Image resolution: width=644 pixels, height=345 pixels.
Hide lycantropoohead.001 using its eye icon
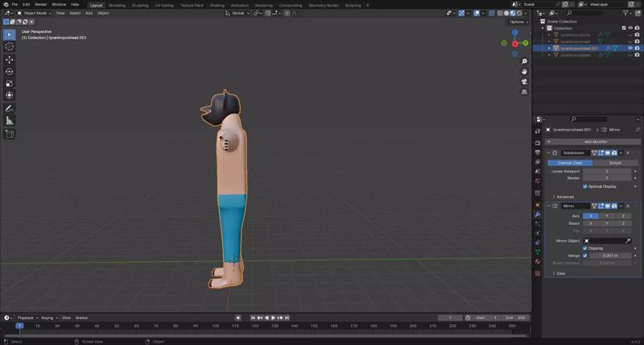pos(630,48)
